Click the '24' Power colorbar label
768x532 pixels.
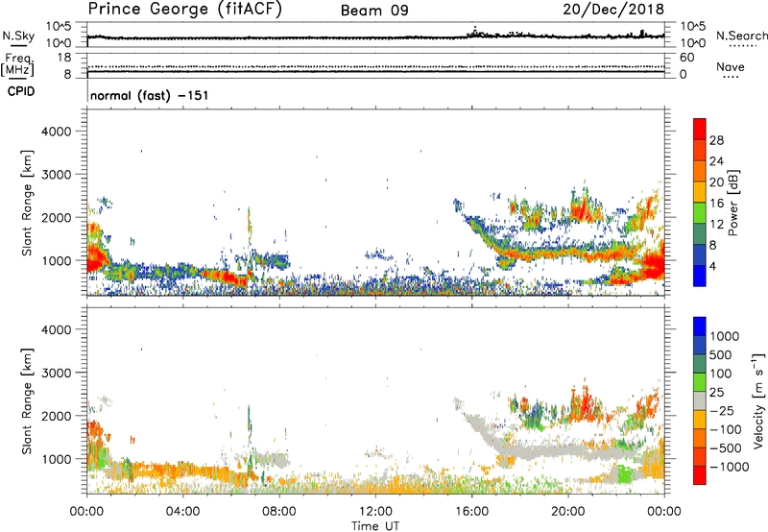[x=716, y=161]
